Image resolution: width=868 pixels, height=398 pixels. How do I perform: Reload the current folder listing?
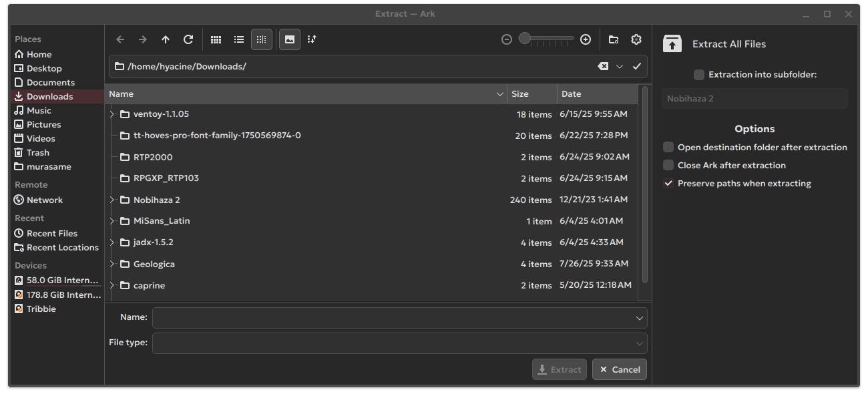pos(188,40)
